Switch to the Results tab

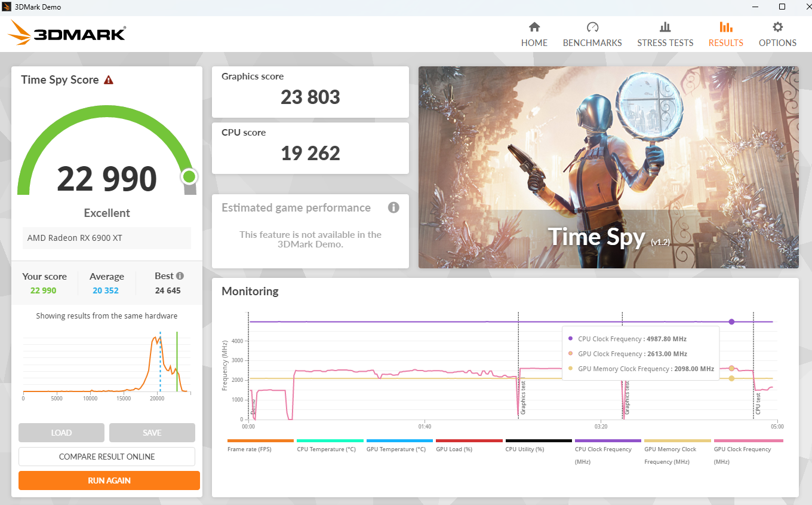point(725,27)
